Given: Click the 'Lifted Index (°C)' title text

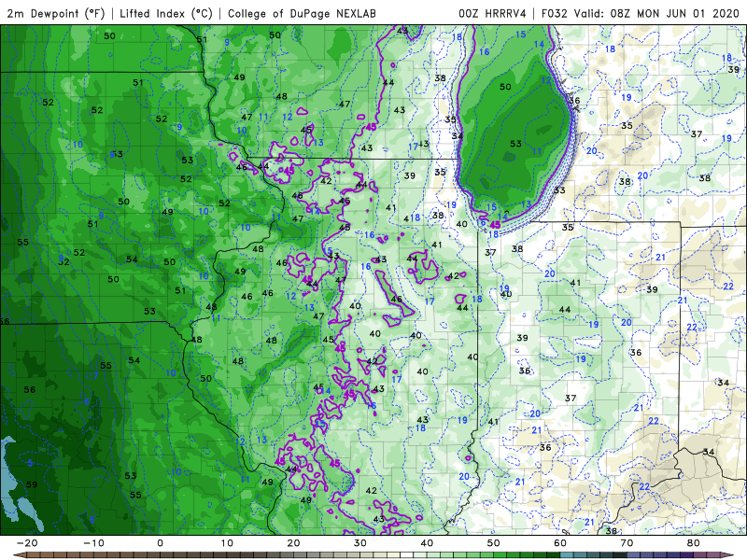Looking at the screenshot, I should pyautogui.click(x=166, y=13).
